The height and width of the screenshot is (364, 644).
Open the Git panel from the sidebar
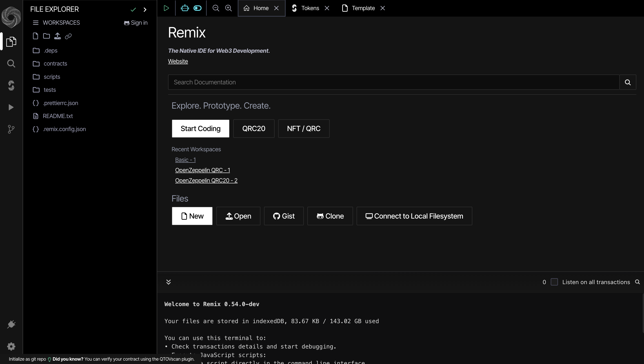click(11, 129)
